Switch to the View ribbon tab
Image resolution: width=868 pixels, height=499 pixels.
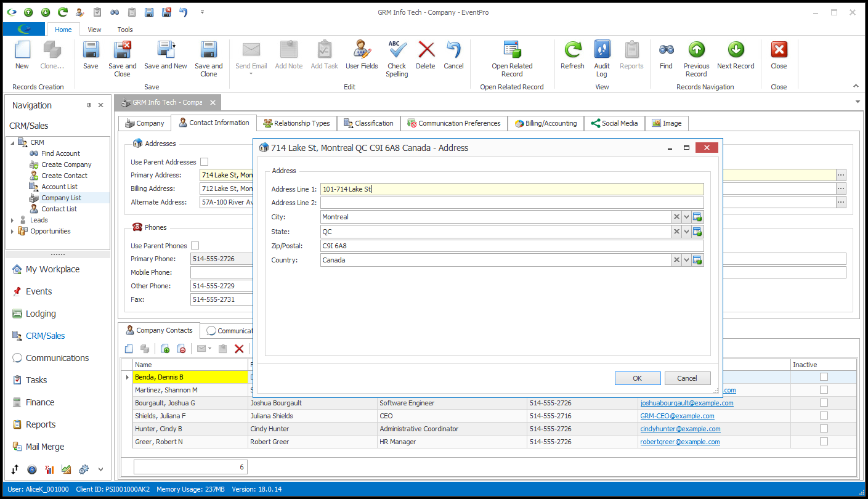point(94,30)
